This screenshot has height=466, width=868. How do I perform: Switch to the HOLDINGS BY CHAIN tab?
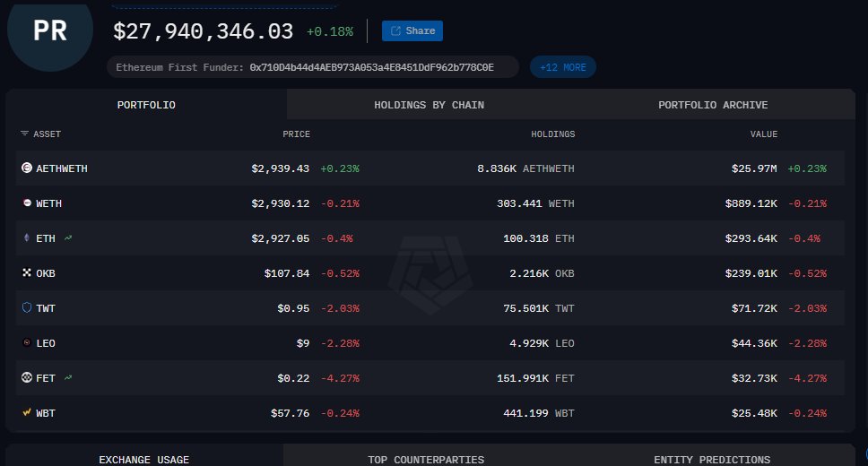(x=429, y=105)
